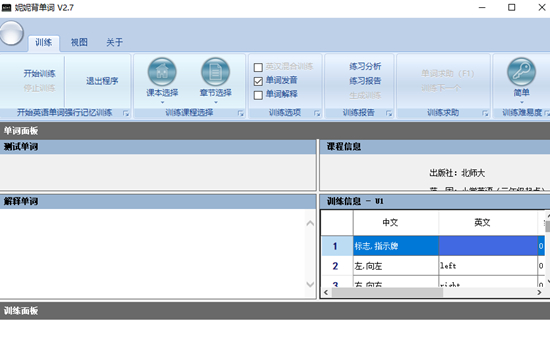Expand the 章节选择 dropdown arrow
The image size is (550, 360).
point(216,102)
